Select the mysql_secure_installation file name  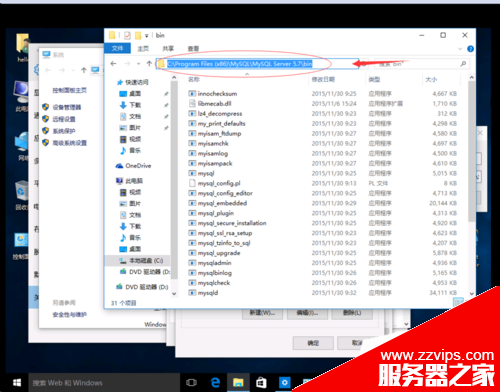pos(232,223)
